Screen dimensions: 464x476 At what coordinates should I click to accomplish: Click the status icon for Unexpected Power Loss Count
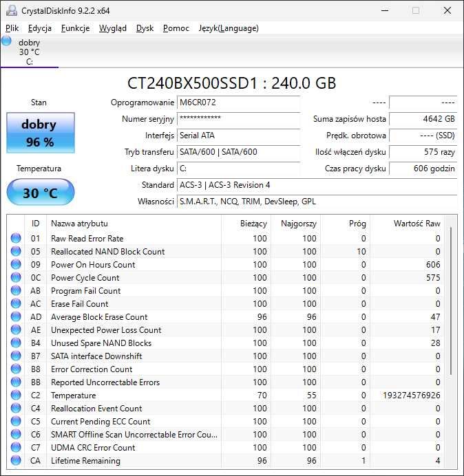click(16, 329)
